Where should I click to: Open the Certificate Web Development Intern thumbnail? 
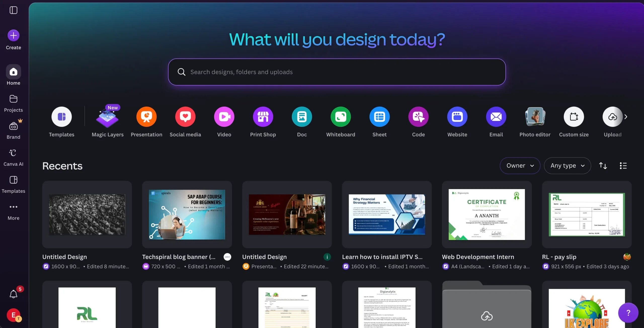[487, 214]
